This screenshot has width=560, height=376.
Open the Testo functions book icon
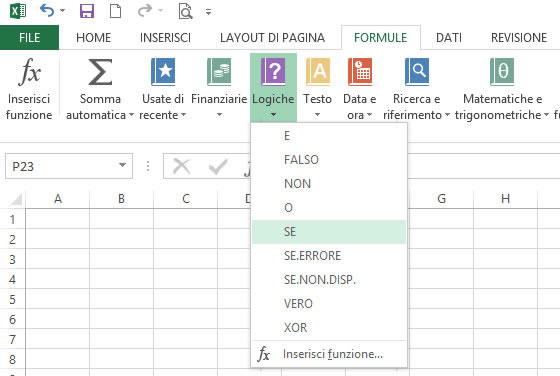318,72
